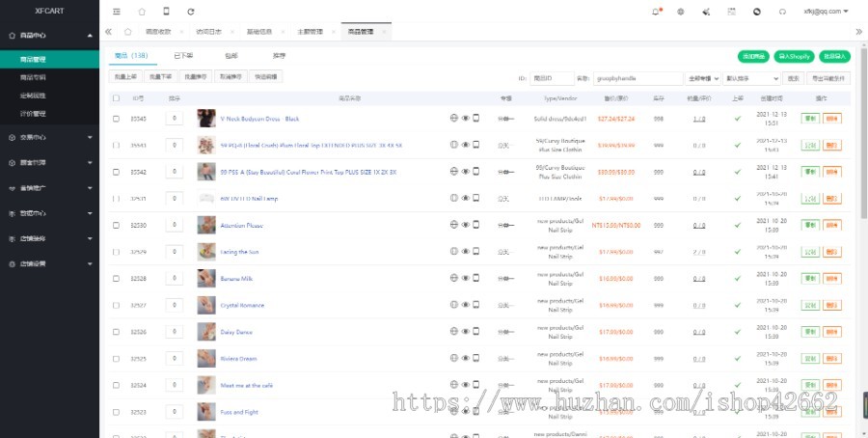Open the home icon in top toolbar

[x=142, y=11]
